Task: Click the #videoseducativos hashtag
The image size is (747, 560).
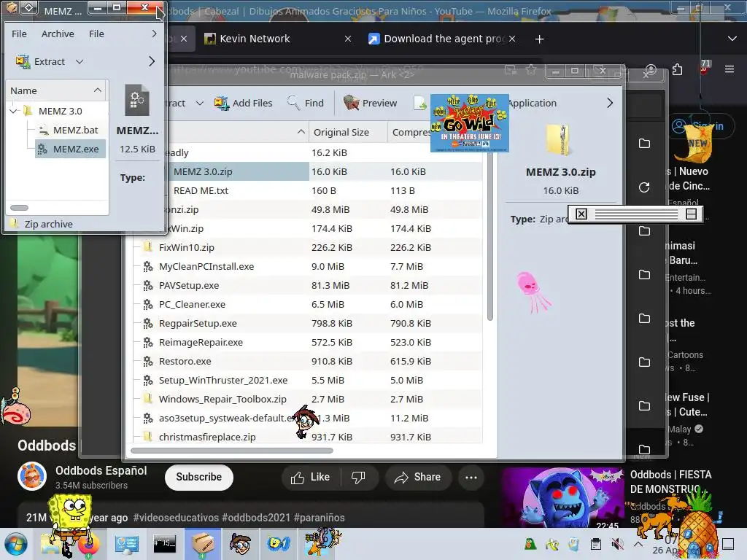Action: 176,518
